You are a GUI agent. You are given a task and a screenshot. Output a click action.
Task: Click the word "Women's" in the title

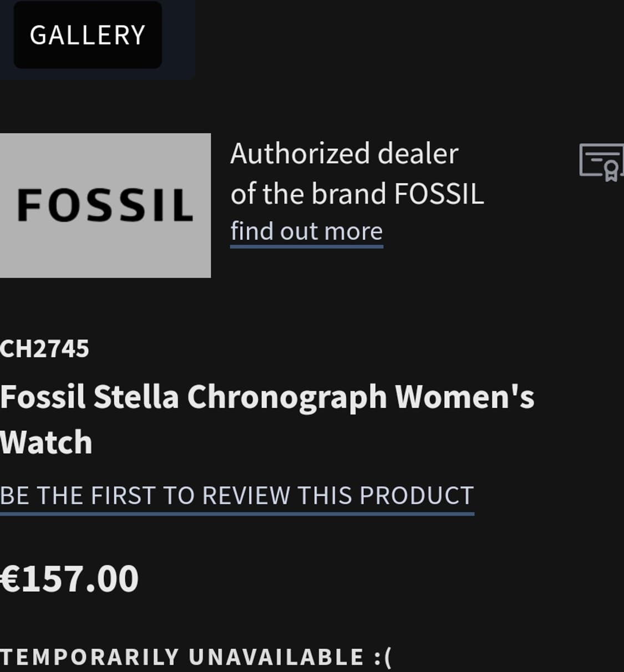tap(464, 397)
